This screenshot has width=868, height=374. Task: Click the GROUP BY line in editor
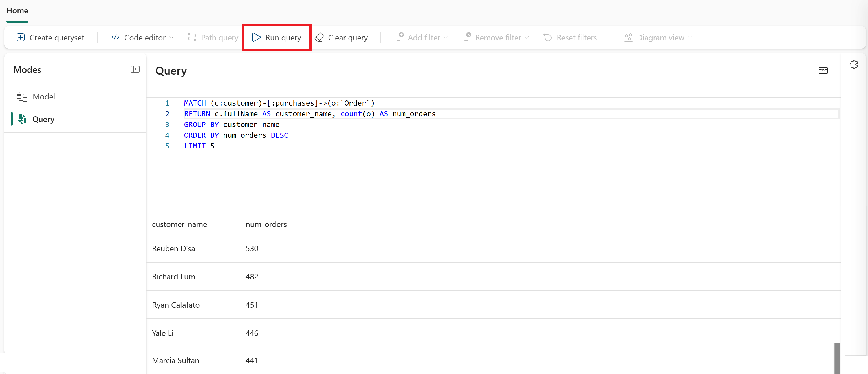click(232, 125)
